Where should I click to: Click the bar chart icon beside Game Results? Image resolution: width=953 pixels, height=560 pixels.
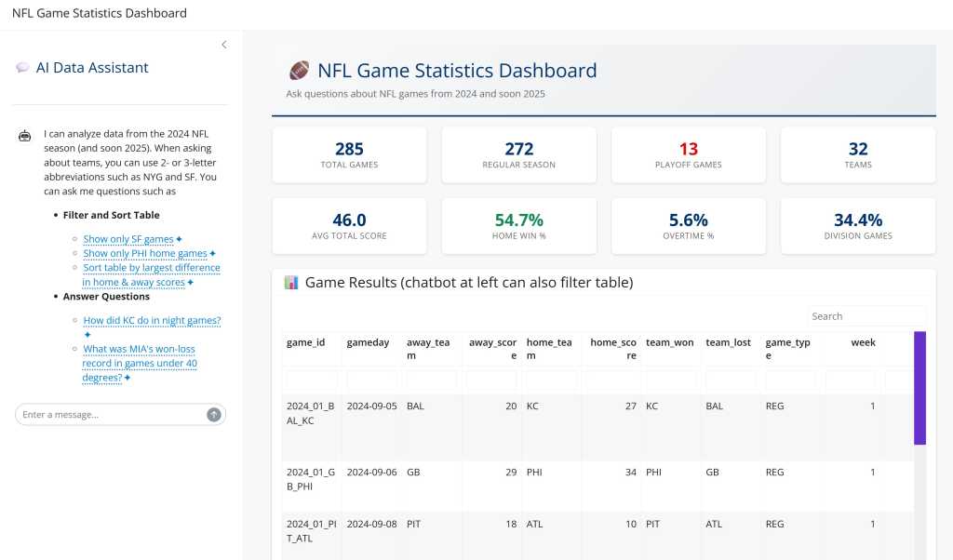291,282
